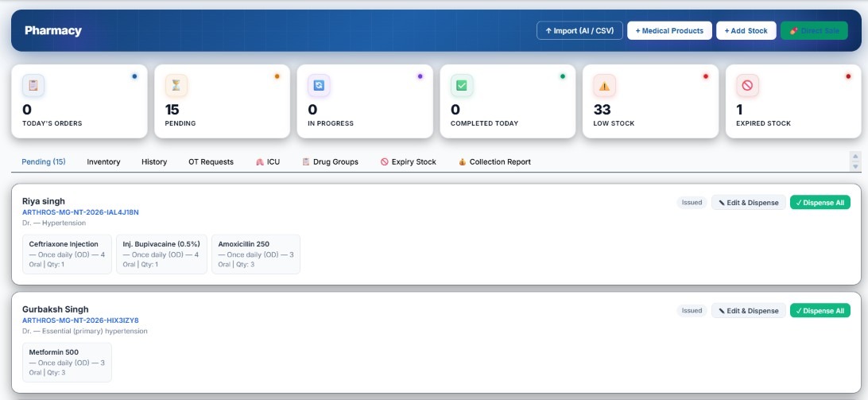Click the Pharmacy page title
Image resolution: width=868 pixels, height=400 pixels.
53,30
